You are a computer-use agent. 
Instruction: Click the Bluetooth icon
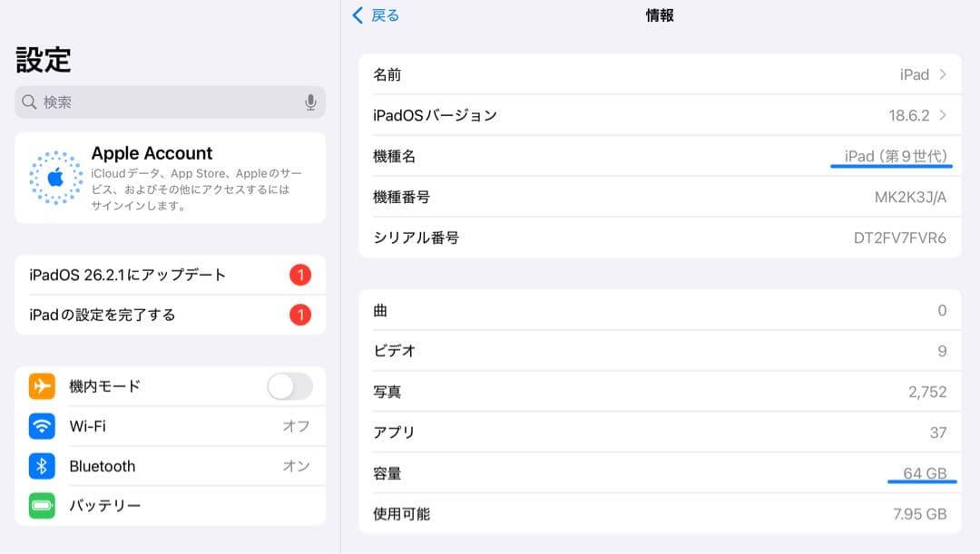click(x=42, y=466)
